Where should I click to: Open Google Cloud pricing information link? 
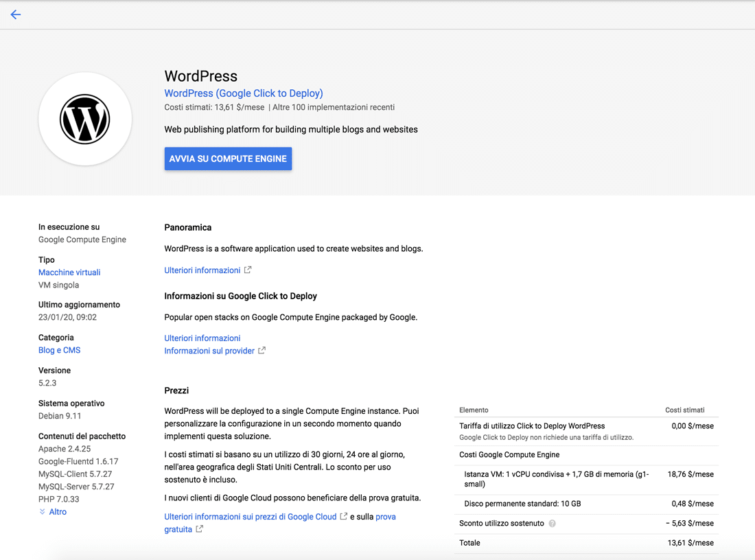[251, 517]
